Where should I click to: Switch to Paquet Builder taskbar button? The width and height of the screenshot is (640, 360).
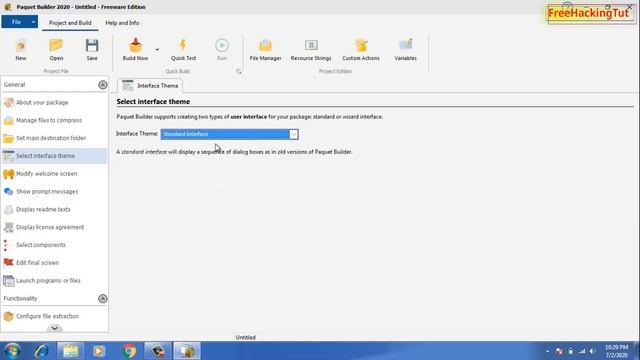[187, 351]
